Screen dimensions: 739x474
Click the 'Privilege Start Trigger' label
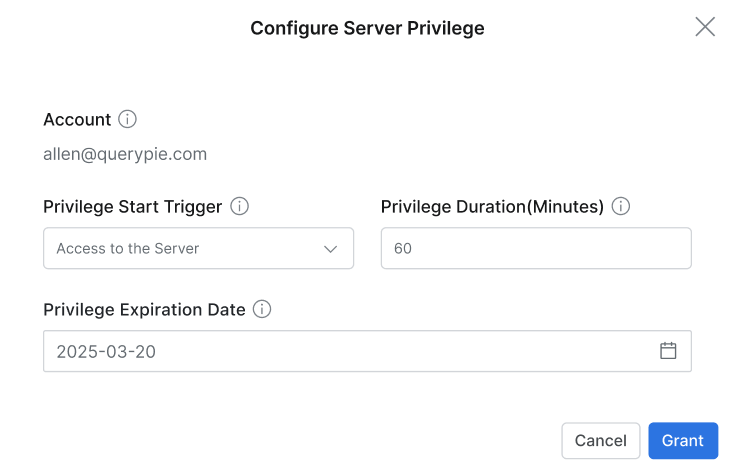pyautogui.click(x=132, y=207)
